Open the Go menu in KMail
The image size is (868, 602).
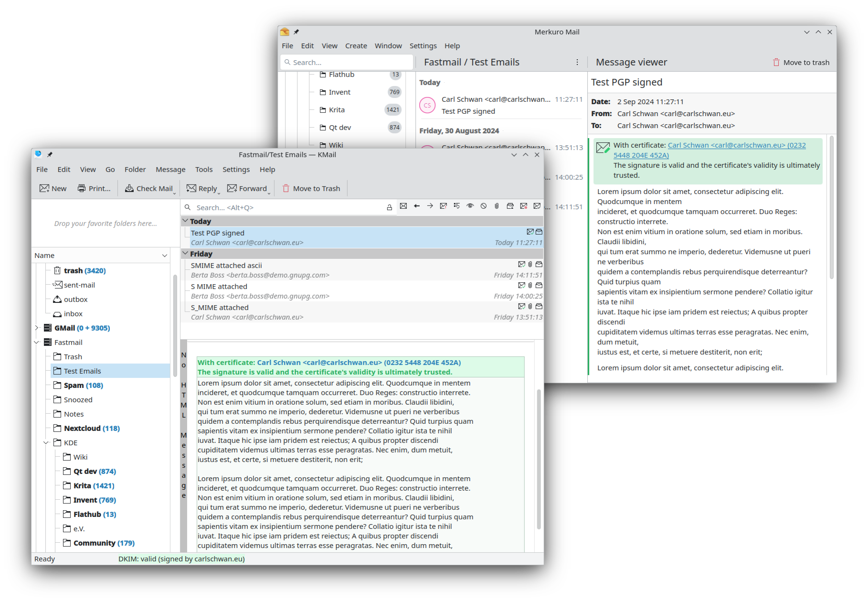(110, 170)
